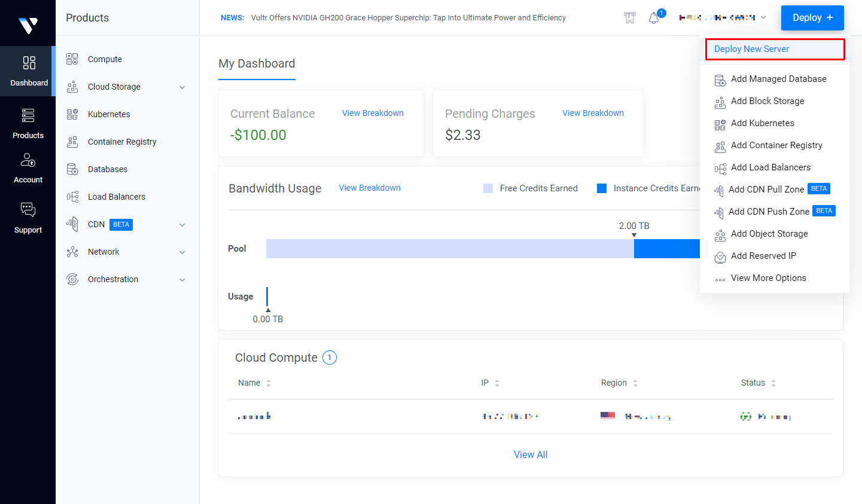The image size is (862, 504).
Task: Click the Cloud Compute count badge
Action: coord(330,358)
